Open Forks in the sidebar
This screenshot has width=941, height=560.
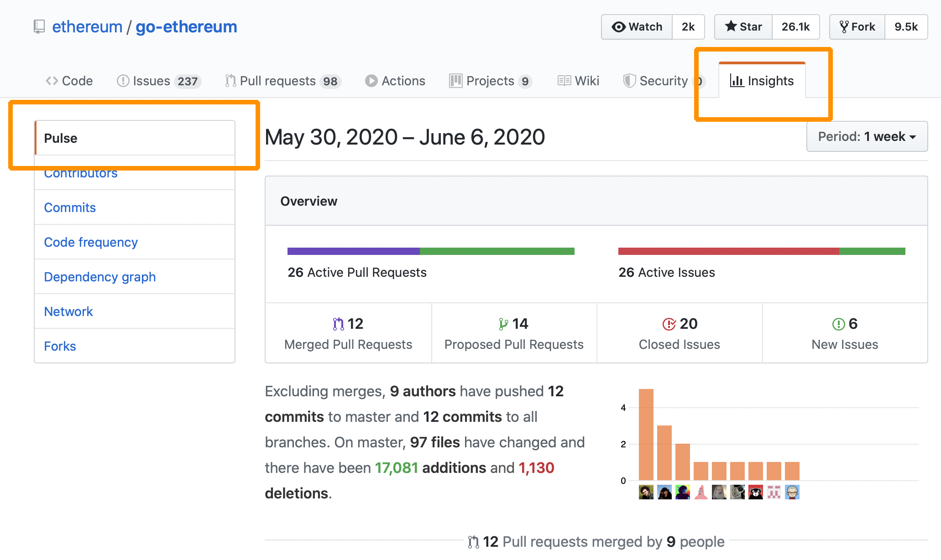tap(135, 346)
